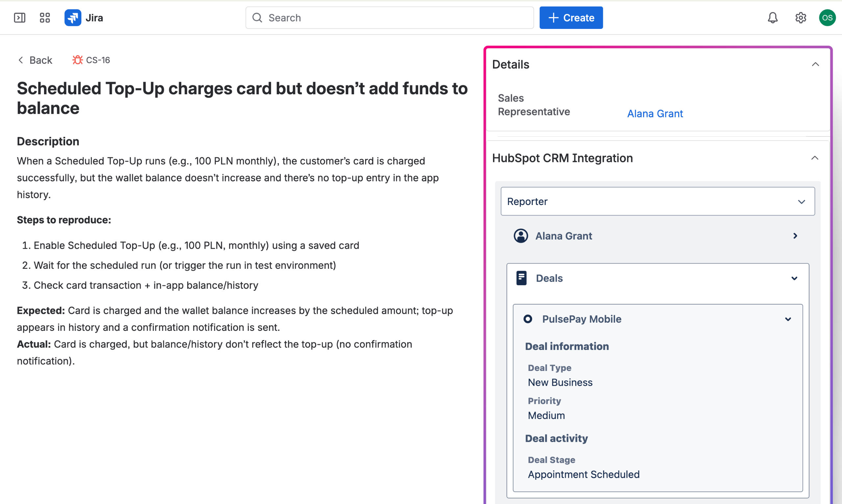Collapse the HubSpot CRM Integration section

click(x=814, y=158)
